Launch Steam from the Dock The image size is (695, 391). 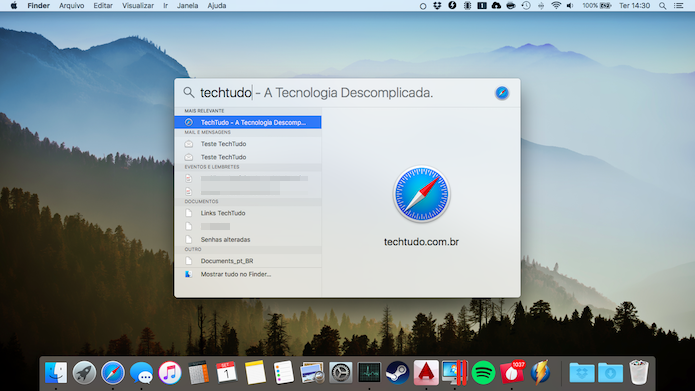pyautogui.click(x=398, y=372)
